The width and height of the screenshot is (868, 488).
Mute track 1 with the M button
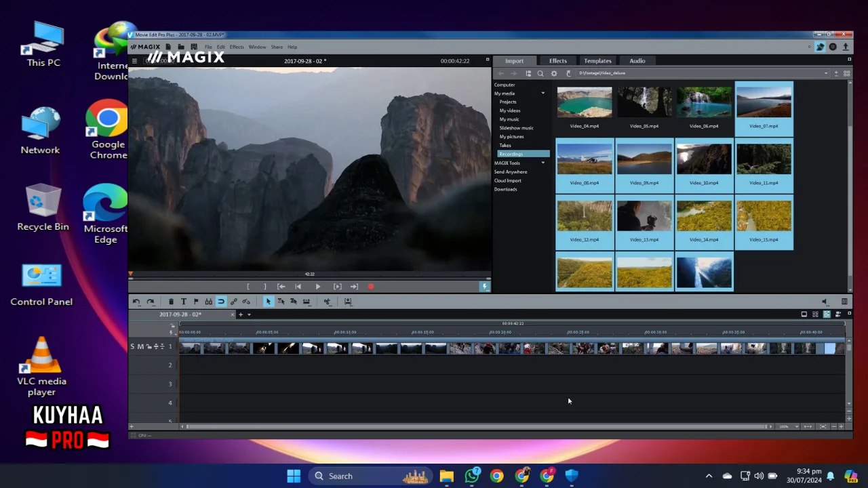[140, 346]
